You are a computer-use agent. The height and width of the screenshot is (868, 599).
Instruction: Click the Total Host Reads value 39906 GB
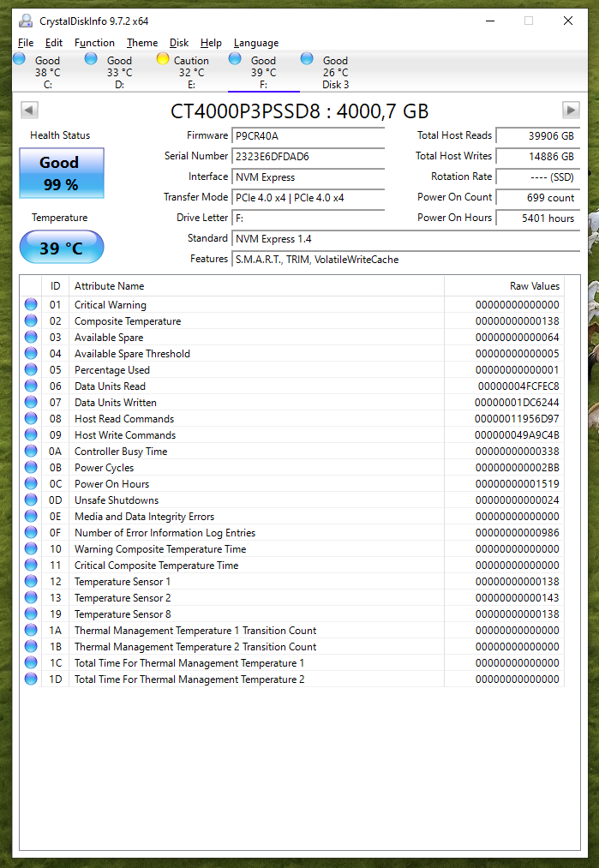tap(538, 135)
